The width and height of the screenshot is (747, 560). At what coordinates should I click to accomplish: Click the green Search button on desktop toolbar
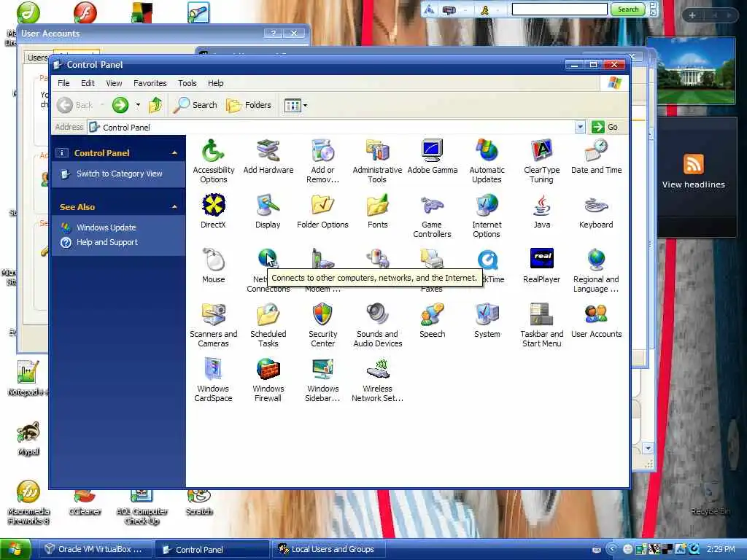click(628, 9)
